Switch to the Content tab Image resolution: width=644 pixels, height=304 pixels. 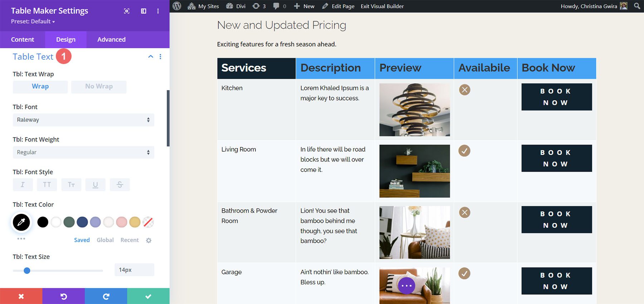coord(23,39)
